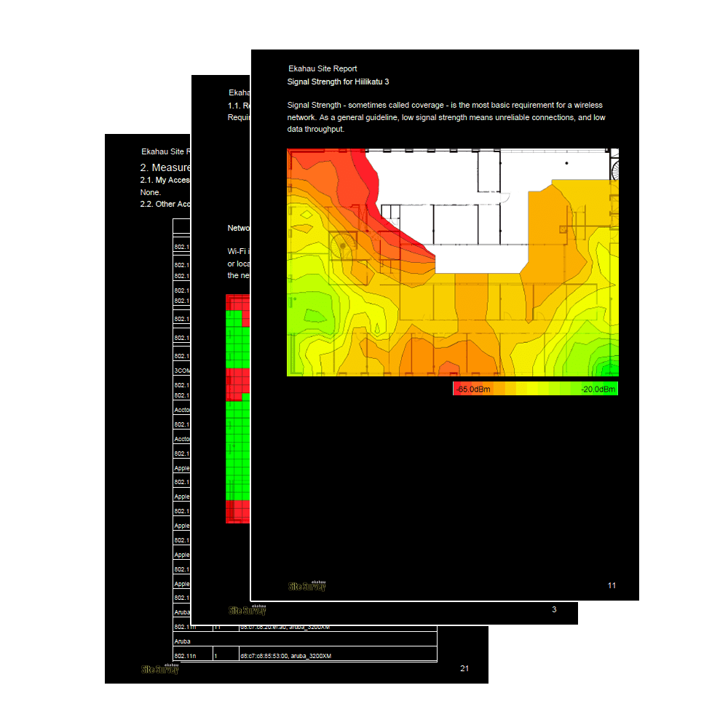Click page number 21 on back page
728x728 pixels.
tap(464, 668)
